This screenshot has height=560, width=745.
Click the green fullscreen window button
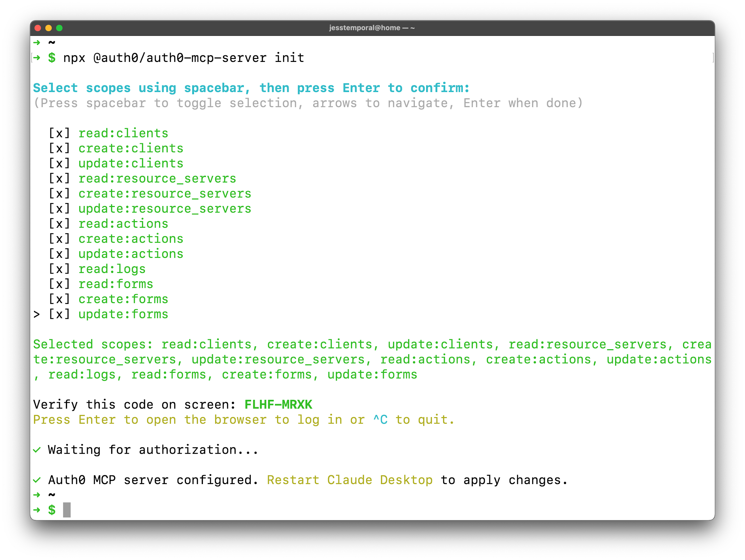click(x=59, y=28)
